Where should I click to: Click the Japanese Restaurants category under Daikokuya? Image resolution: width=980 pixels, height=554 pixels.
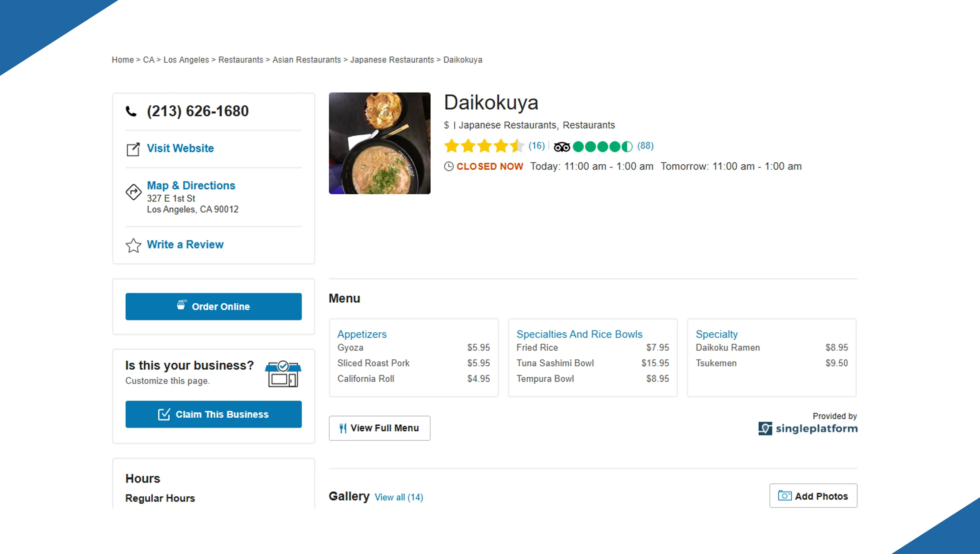tap(508, 125)
